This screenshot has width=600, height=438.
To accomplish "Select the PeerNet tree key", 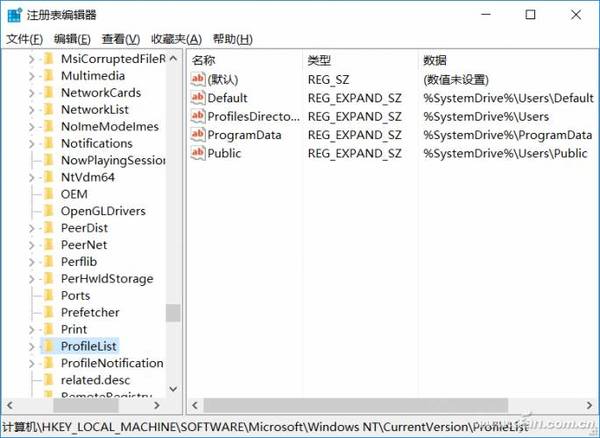I will click(84, 245).
